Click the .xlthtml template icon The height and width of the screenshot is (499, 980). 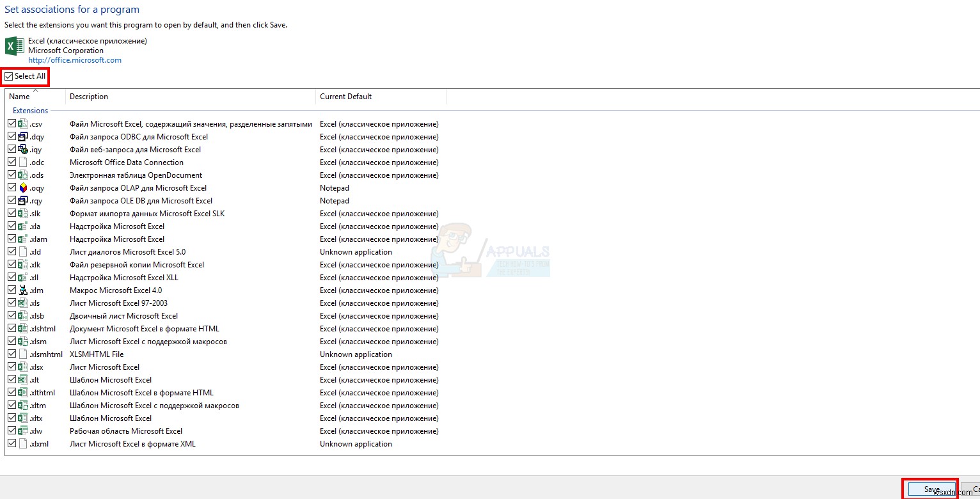(23, 393)
